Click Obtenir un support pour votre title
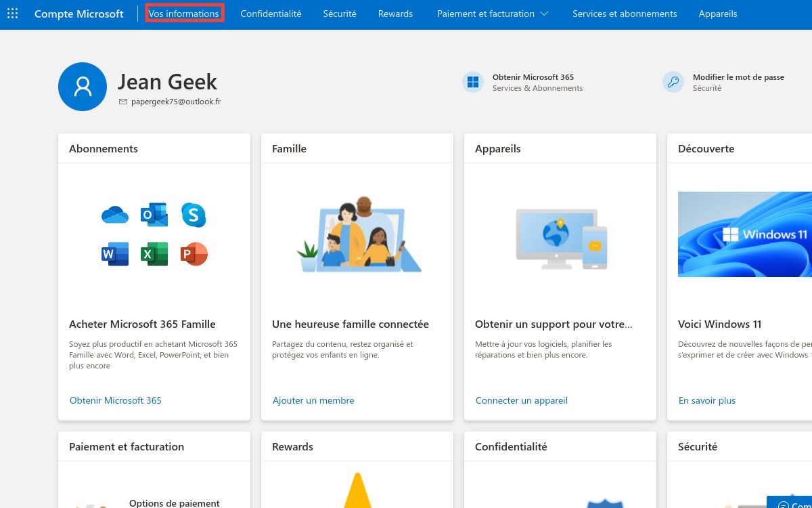 click(554, 324)
